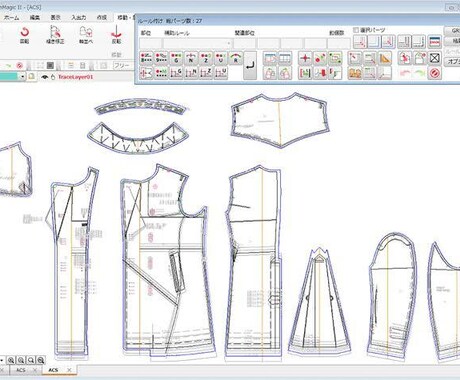The height and width of the screenshot is (380, 460).
Task: Click the page icon next to the layer color dropdown
Action: click(x=31, y=77)
